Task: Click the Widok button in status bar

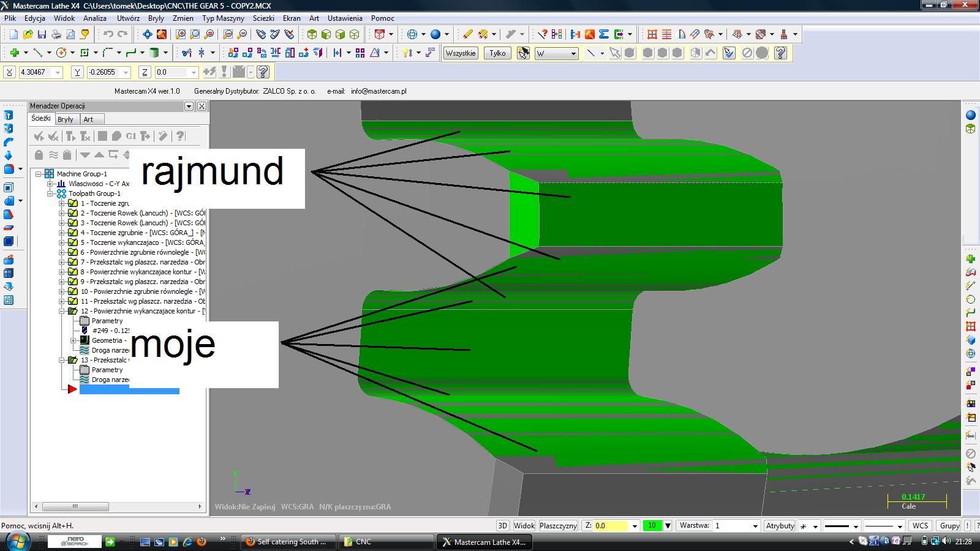Action: coord(524,525)
